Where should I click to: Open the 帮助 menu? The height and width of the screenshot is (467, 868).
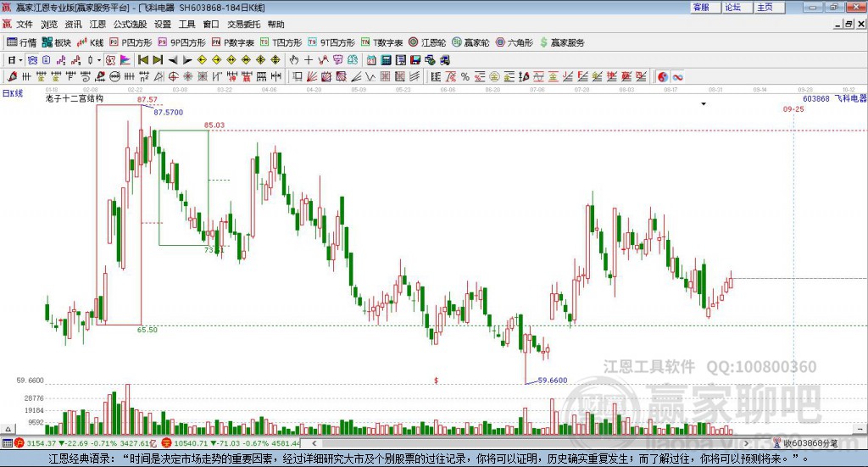(x=275, y=25)
